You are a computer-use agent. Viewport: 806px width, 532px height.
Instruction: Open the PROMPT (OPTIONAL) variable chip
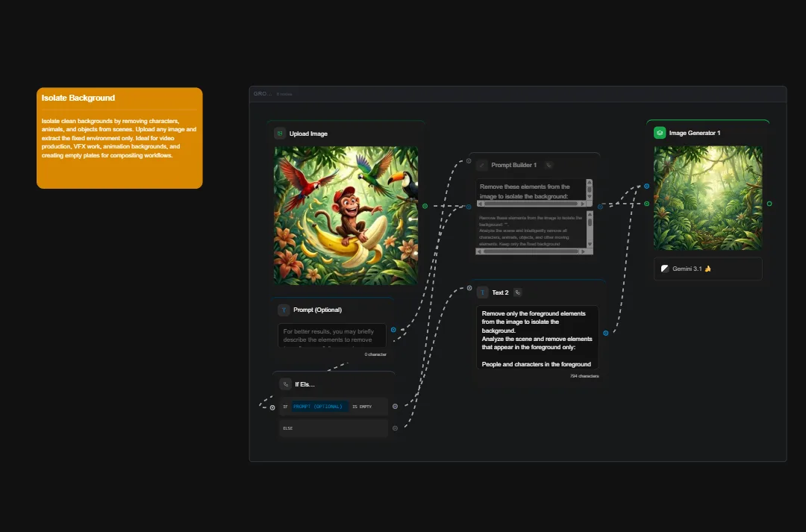(318, 406)
